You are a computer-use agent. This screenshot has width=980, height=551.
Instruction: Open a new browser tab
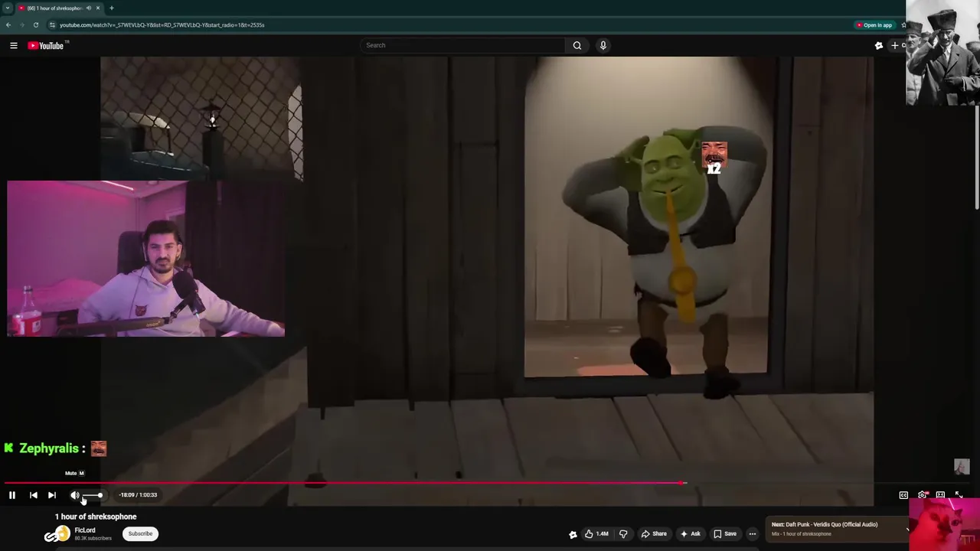click(x=112, y=8)
